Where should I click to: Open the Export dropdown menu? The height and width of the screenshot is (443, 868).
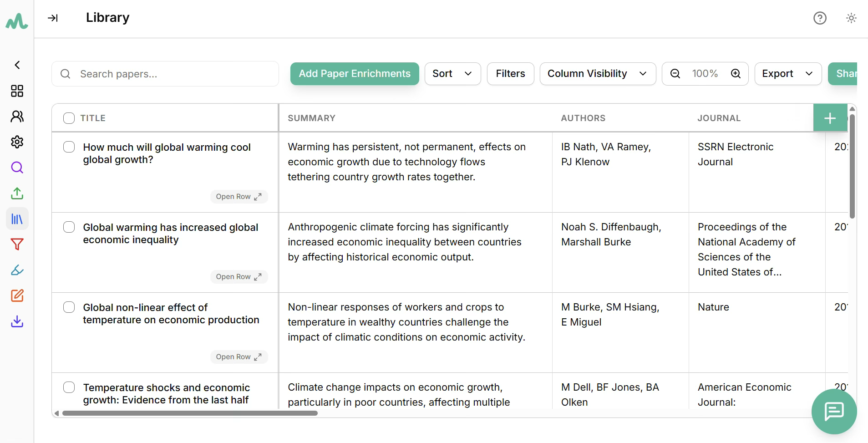pyautogui.click(x=787, y=73)
